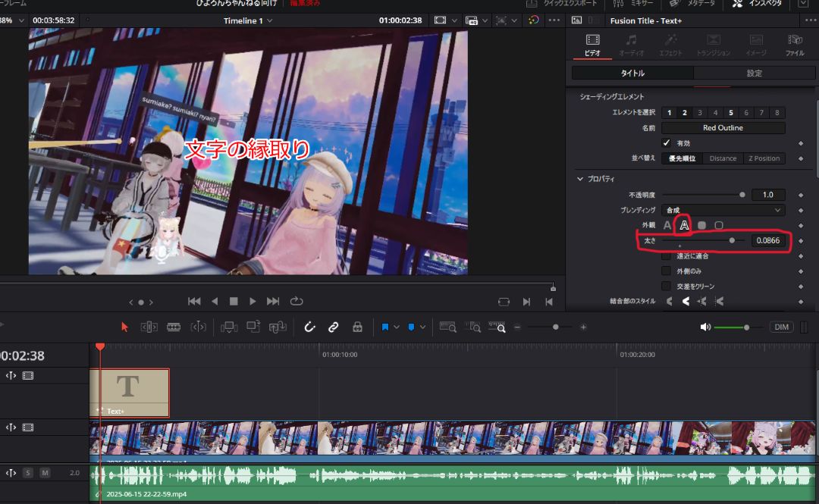Set outline appearance style for text

point(683,225)
